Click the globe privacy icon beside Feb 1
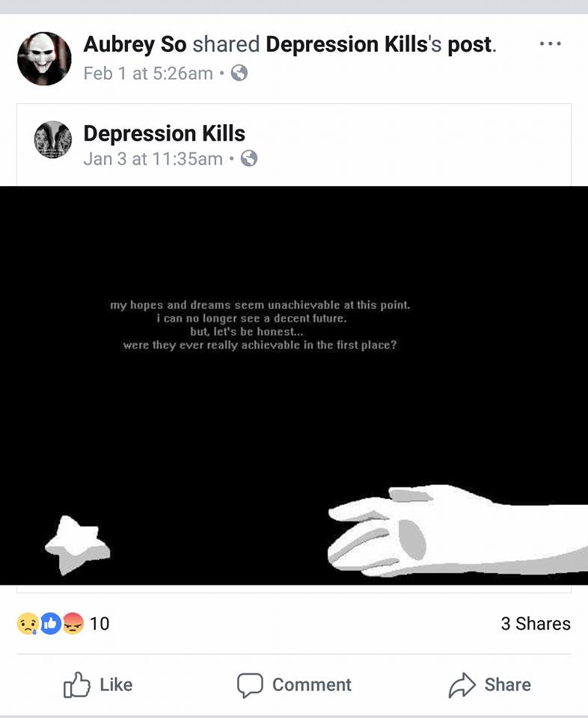The image size is (588, 718). pyautogui.click(x=239, y=73)
